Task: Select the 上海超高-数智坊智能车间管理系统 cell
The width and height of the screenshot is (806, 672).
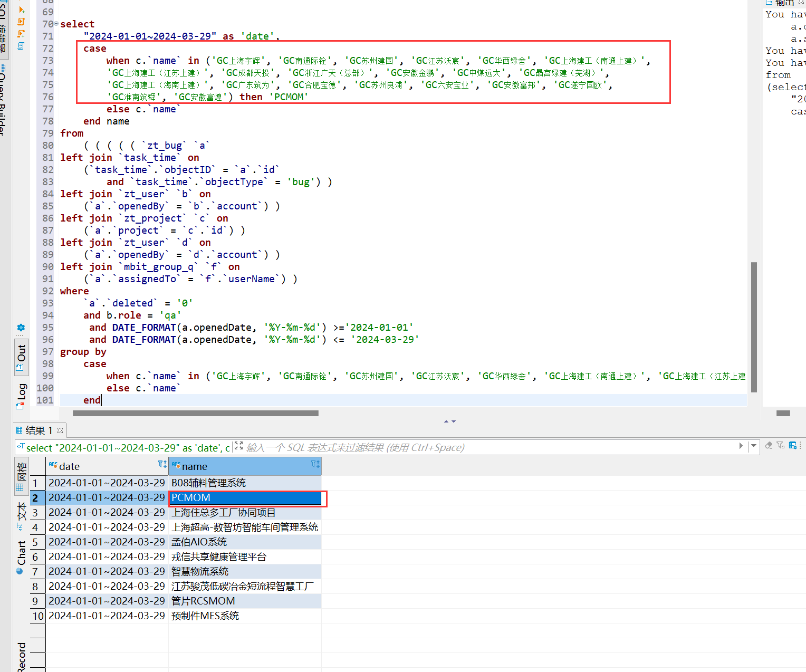Action: pyautogui.click(x=245, y=527)
